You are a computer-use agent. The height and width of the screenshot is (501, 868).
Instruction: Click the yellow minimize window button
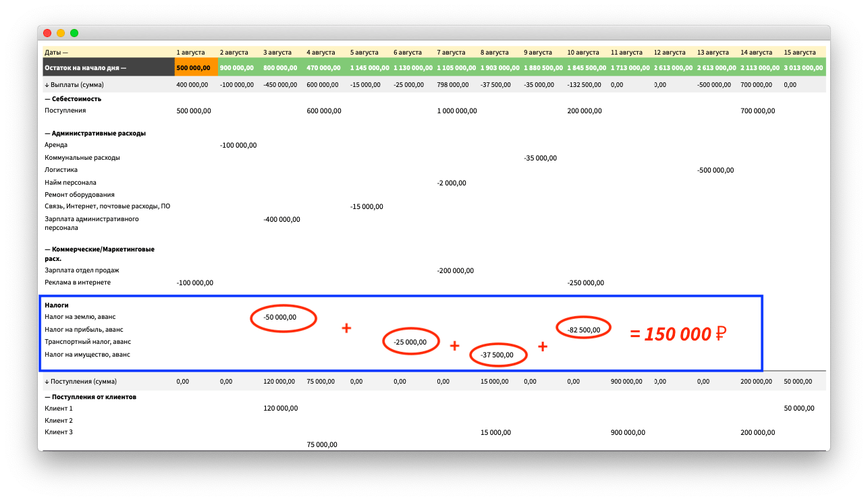(61, 33)
